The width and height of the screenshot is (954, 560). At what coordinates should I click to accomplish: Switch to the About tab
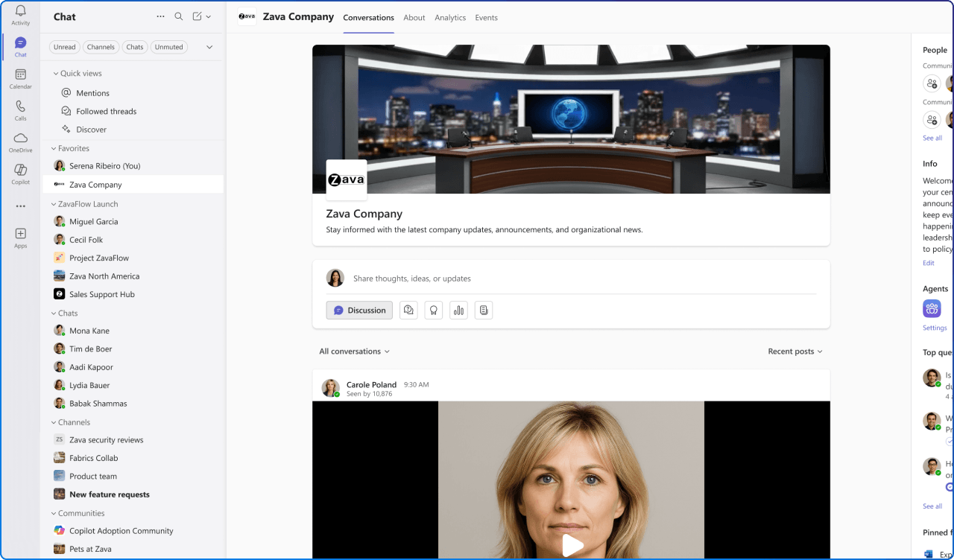[x=414, y=18]
